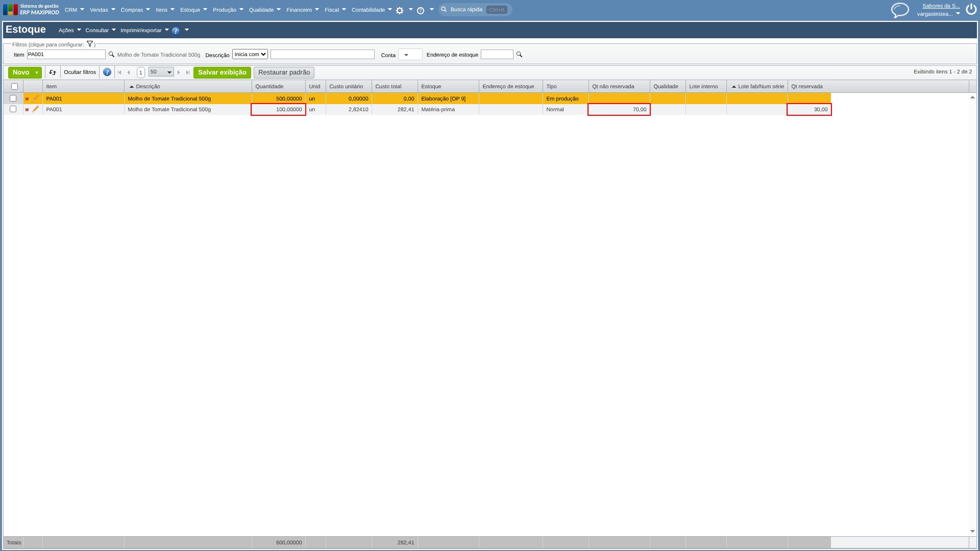Image resolution: width=980 pixels, height=551 pixels.
Task: Go to last page arrow
Action: pos(188,72)
